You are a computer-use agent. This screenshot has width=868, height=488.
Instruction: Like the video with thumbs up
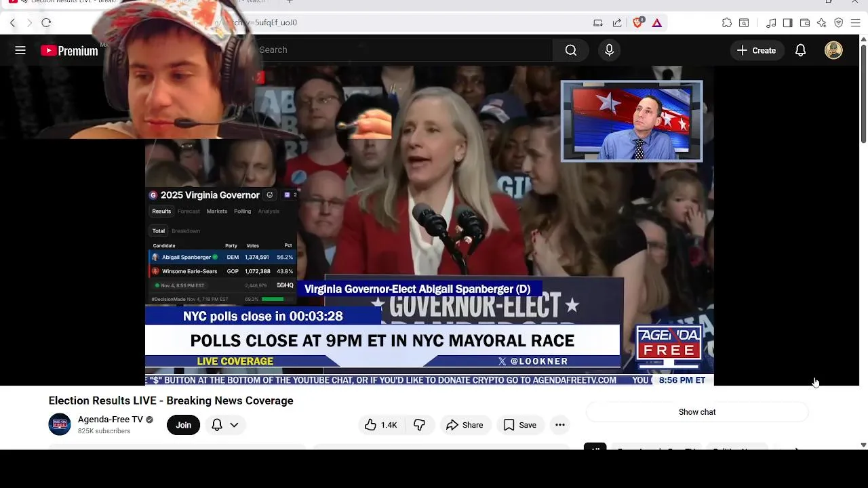point(381,425)
